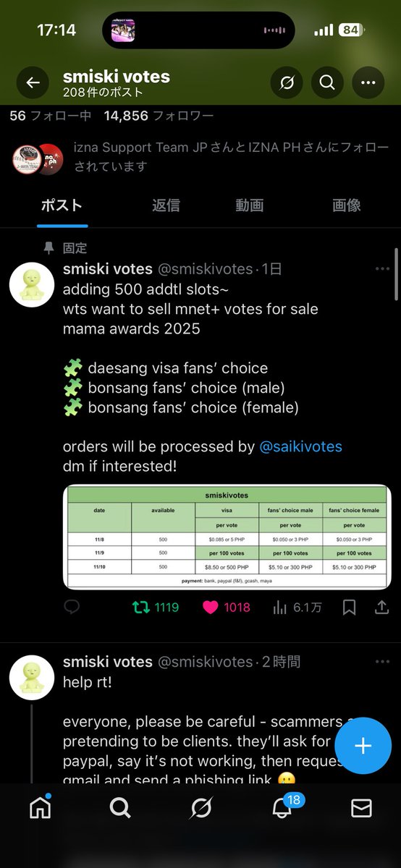This screenshot has width=401, height=868.
Task: Tap the back arrow button
Action: click(x=33, y=83)
